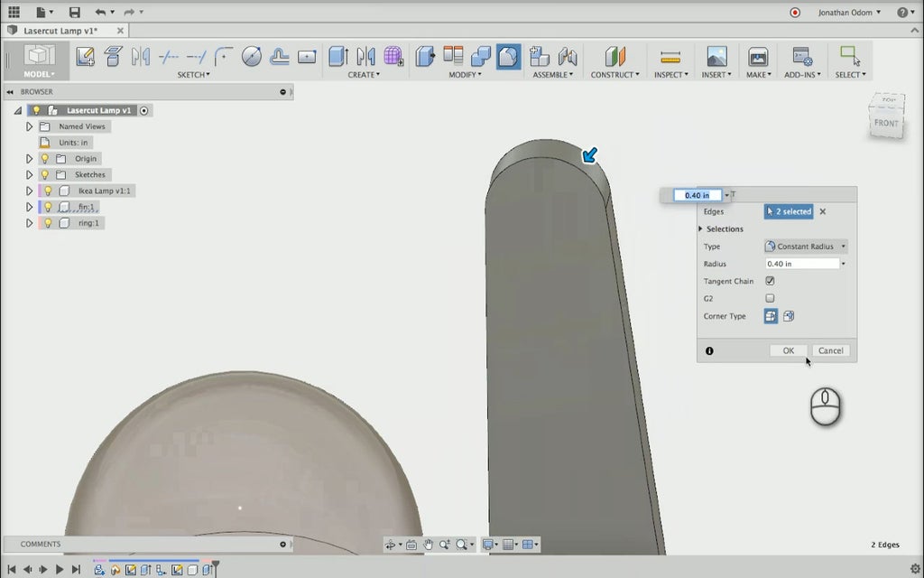This screenshot has height=578, width=924.
Task: Hide the fin:1 component
Action: 49,207
